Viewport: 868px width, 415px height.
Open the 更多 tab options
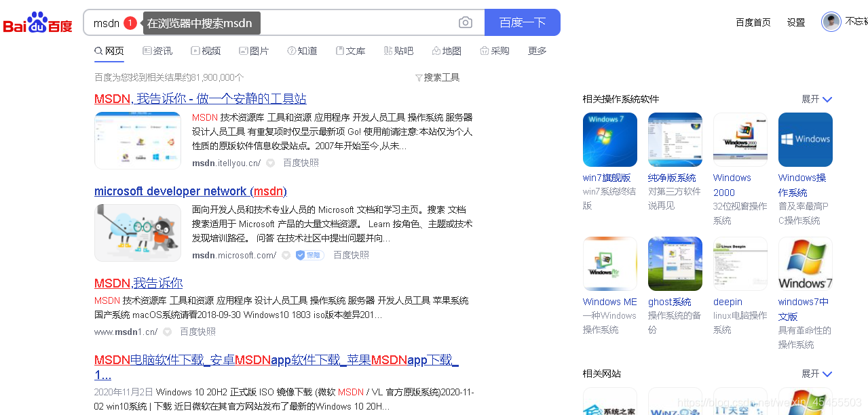[x=537, y=51]
